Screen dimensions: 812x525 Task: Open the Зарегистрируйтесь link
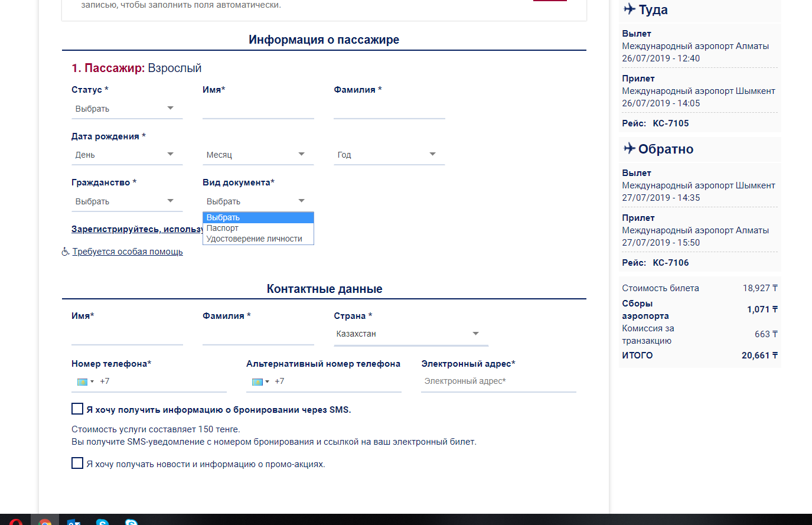pos(137,229)
